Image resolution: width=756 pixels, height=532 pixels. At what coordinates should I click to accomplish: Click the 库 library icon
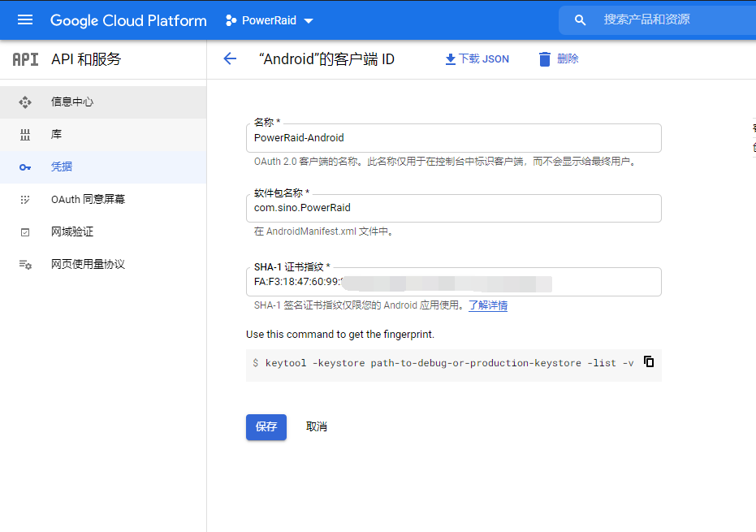click(25, 135)
